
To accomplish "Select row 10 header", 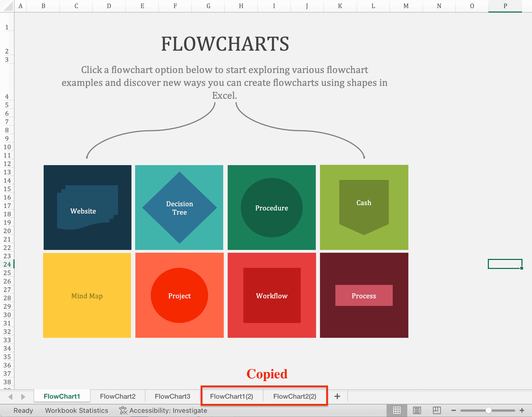I will (x=7, y=147).
